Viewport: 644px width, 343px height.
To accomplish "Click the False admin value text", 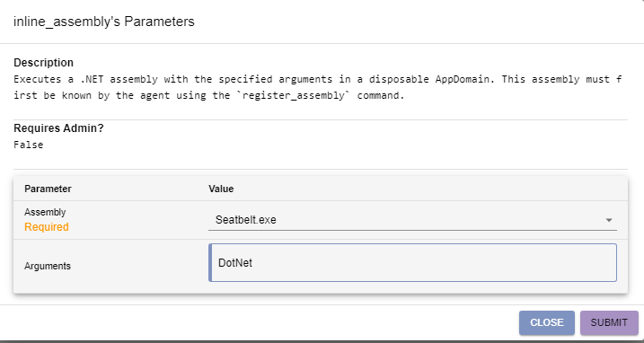I will pyautogui.click(x=29, y=145).
